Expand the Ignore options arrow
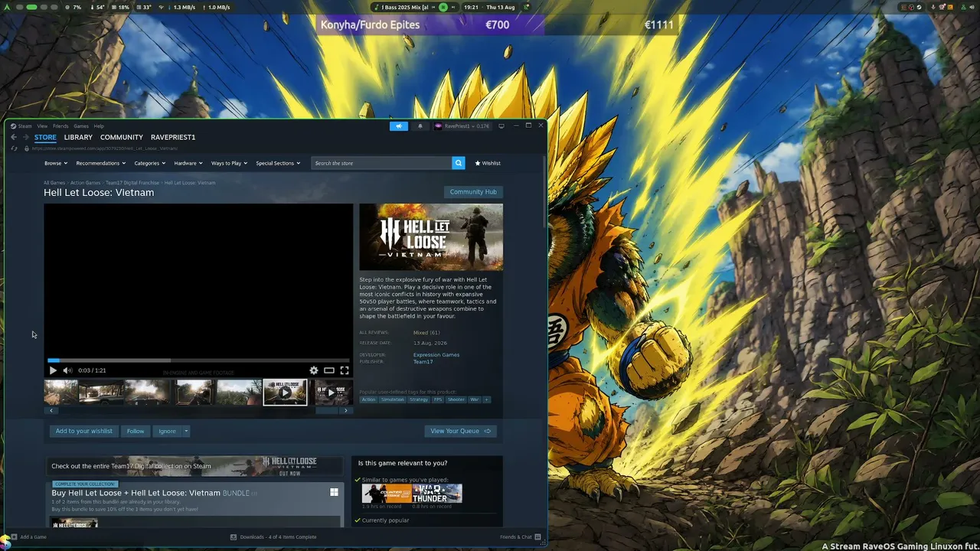Viewport: 980px width, 551px height. click(186, 431)
